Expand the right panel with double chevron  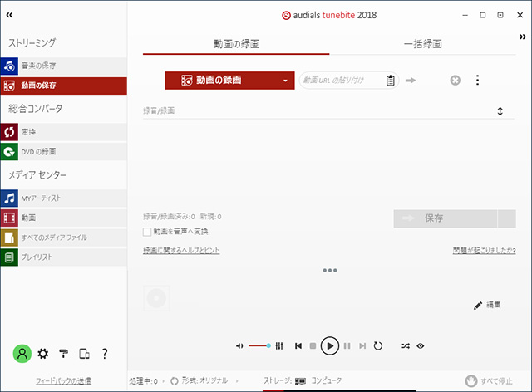(523, 37)
